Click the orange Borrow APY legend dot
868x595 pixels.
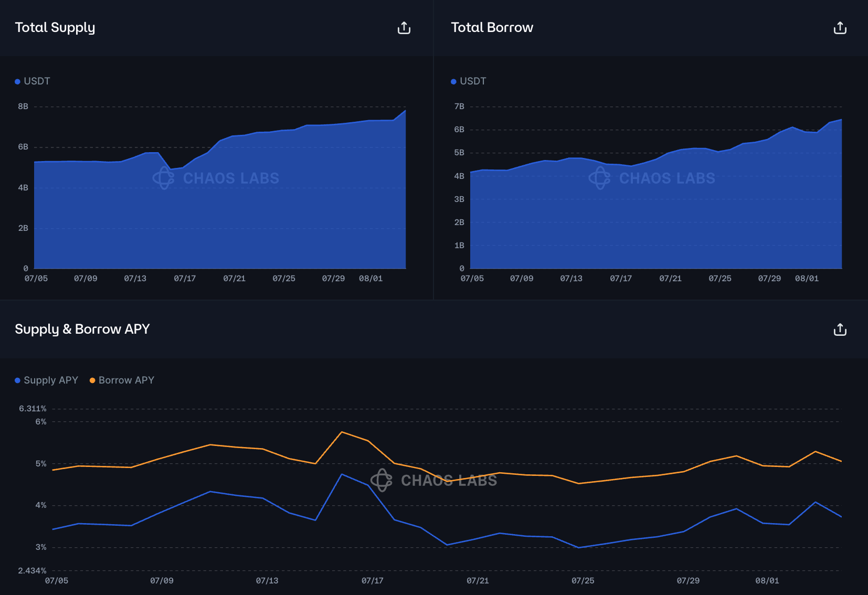92,380
